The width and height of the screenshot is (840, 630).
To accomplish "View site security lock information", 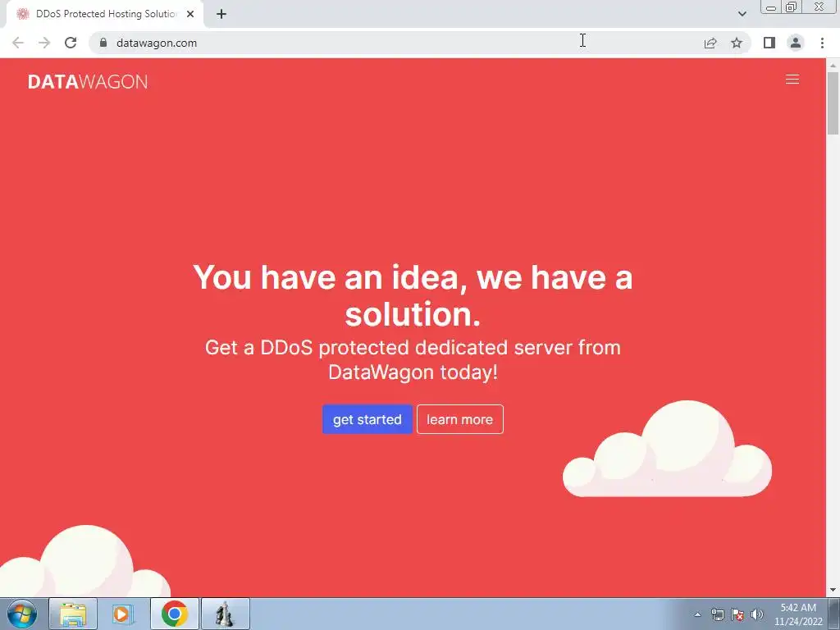I will (x=103, y=43).
